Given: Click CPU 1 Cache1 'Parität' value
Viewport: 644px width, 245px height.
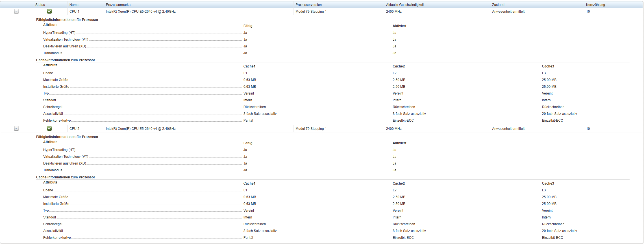Looking at the screenshot, I should click(248, 121).
